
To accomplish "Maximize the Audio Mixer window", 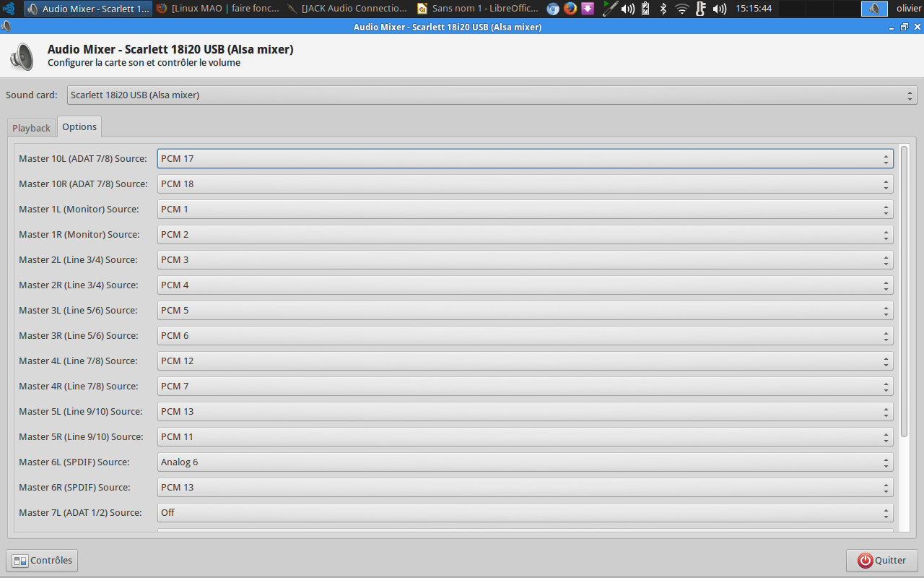I will pos(904,27).
